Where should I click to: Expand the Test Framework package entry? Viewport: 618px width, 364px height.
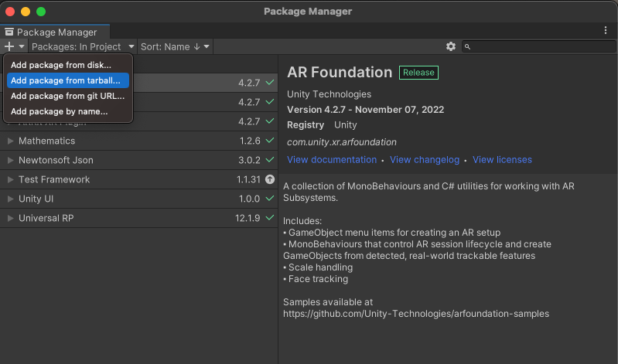click(x=11, y=179)
